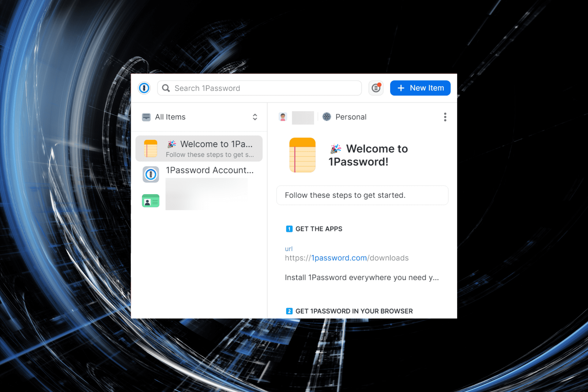This screenshot has width=588, height=392.
Task: Open the three-dot item options menu
Action: pyautogui.click(x=445, y=117)
